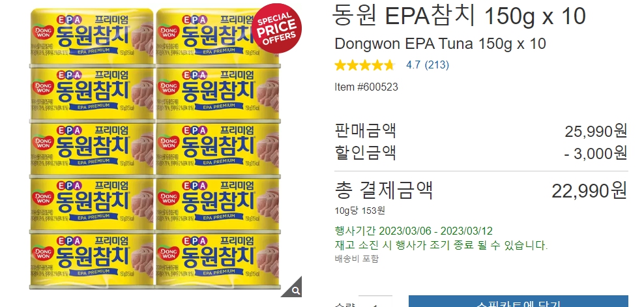Click the Korean title 동원 EPA참치 150g x 10
This screenshot has height=307, width=644.
pos(460,16)
